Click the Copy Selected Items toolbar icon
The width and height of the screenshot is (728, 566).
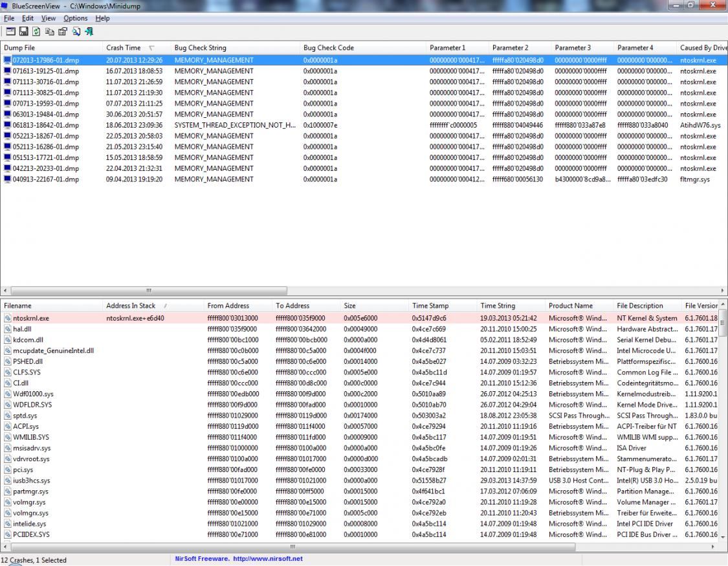pyautogui.click(x=50, y=32)
